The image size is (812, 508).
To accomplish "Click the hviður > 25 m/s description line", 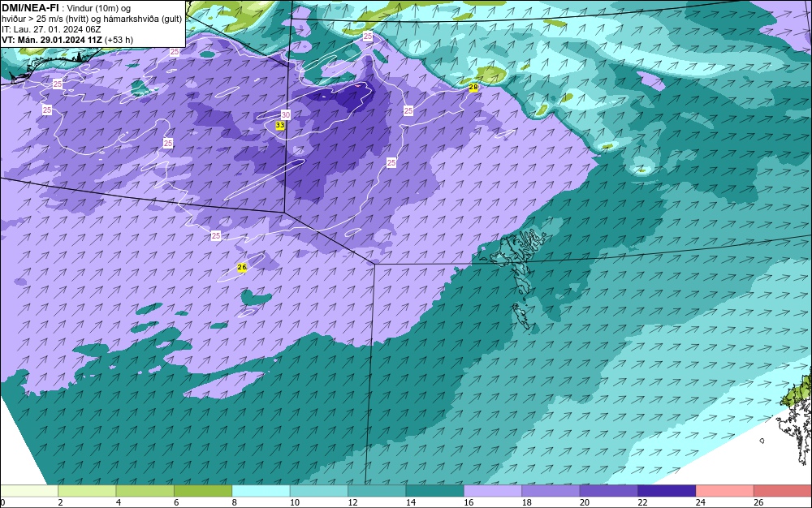I will point(92,19).
